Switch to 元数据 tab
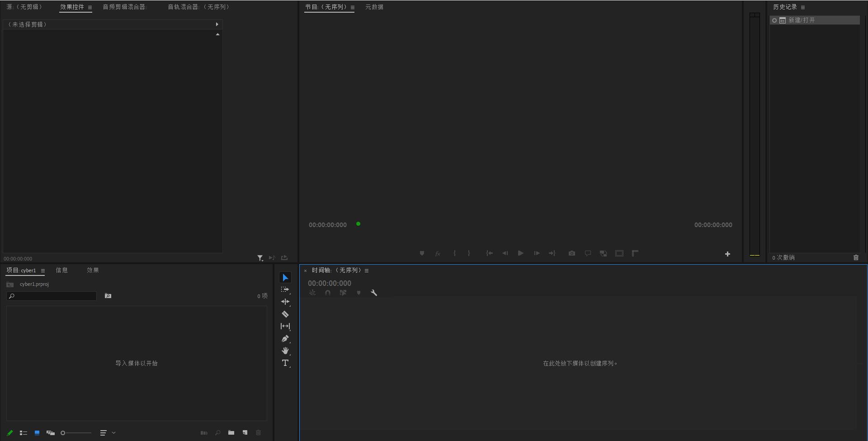The image size is (868, 441). 374,7
